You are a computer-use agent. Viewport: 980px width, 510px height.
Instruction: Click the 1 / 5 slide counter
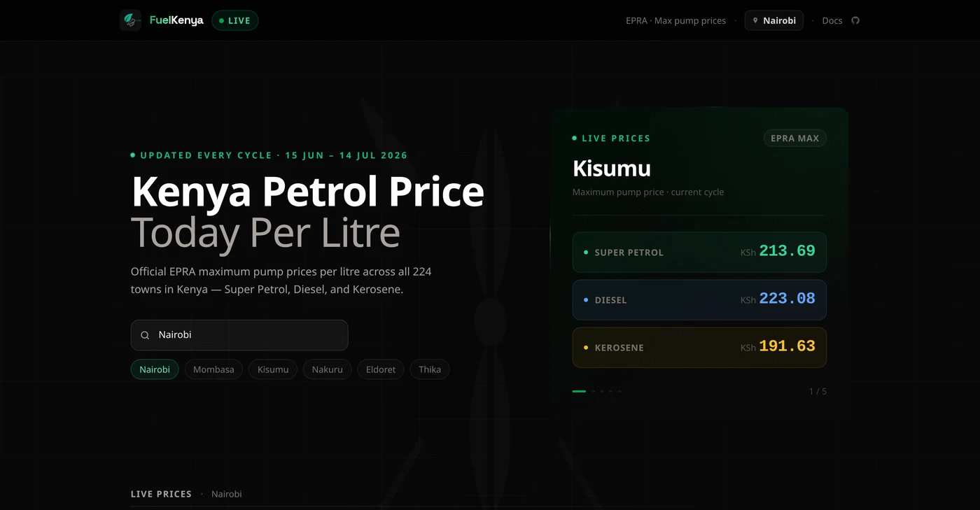pos(818,391)
